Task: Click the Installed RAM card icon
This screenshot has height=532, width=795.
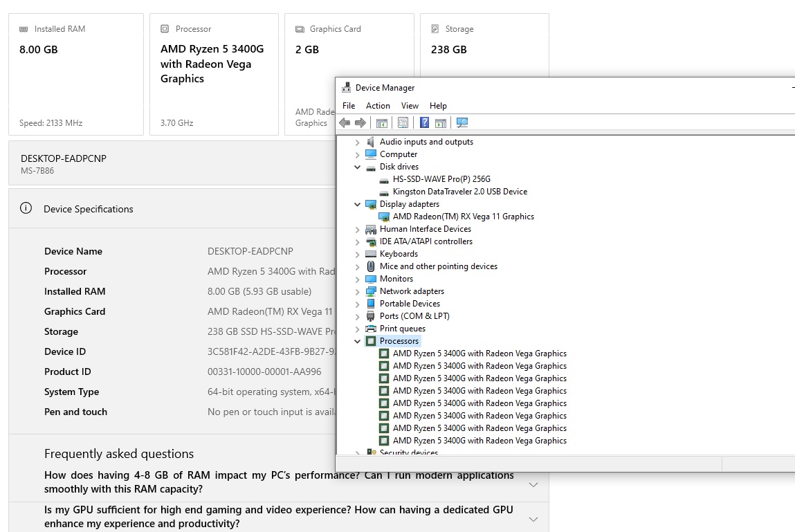Action: pyautogui.click(x=24, y=29)
